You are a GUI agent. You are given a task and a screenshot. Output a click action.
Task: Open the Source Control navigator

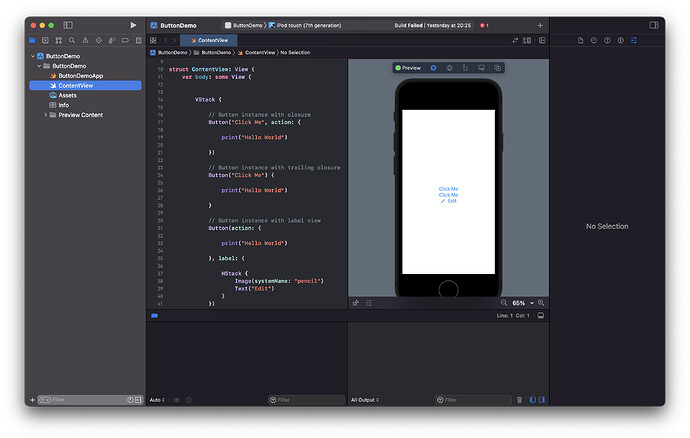coord(45,40)
